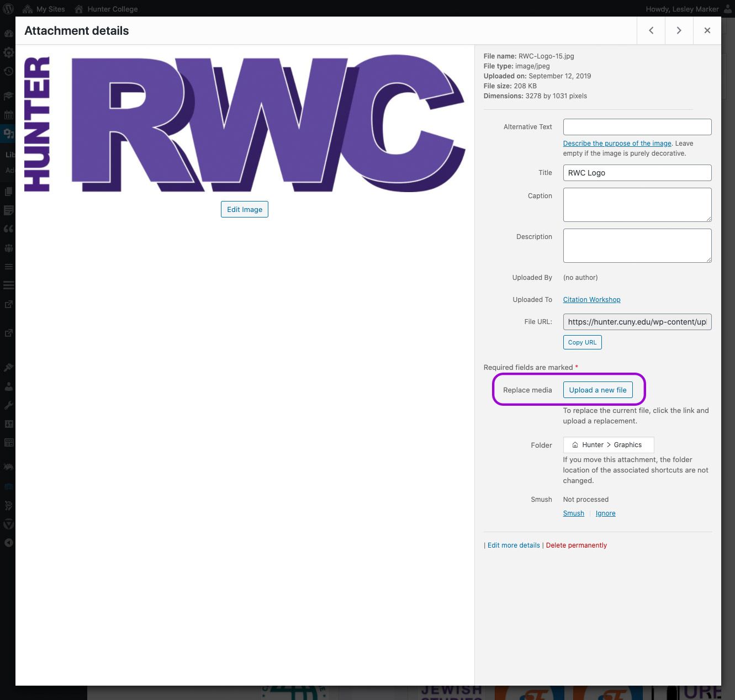Collapse the admin sidebar menu
Image resolution: width=735 pixels, height=700 pixels.
coord(8,543)
